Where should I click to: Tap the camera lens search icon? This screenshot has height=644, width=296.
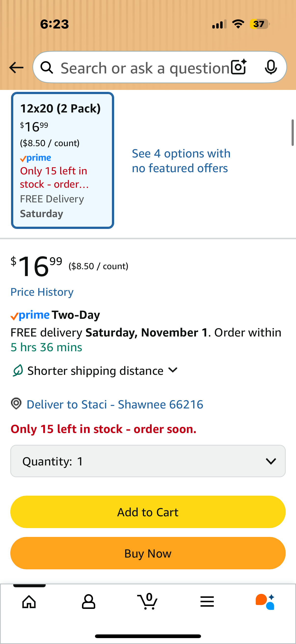tap(239, 67)
